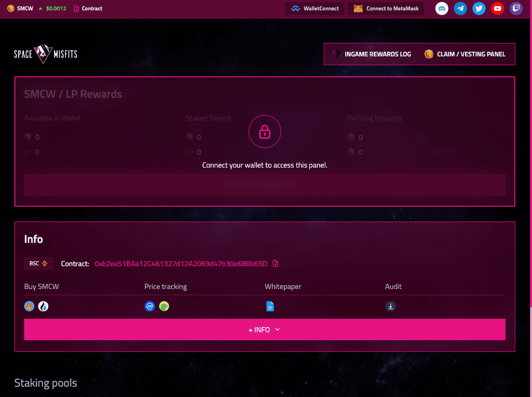Expand the Vest SMCW Rewards dropdown
Viewport: 532px width, 397px height.
[x=265, y=185]
